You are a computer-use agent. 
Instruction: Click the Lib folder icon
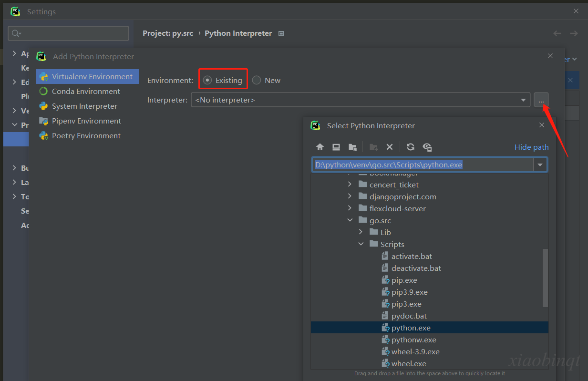point(374,232)
